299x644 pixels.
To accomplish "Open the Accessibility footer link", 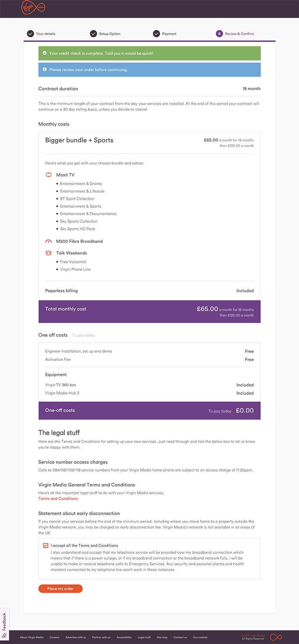I will 124,637.
